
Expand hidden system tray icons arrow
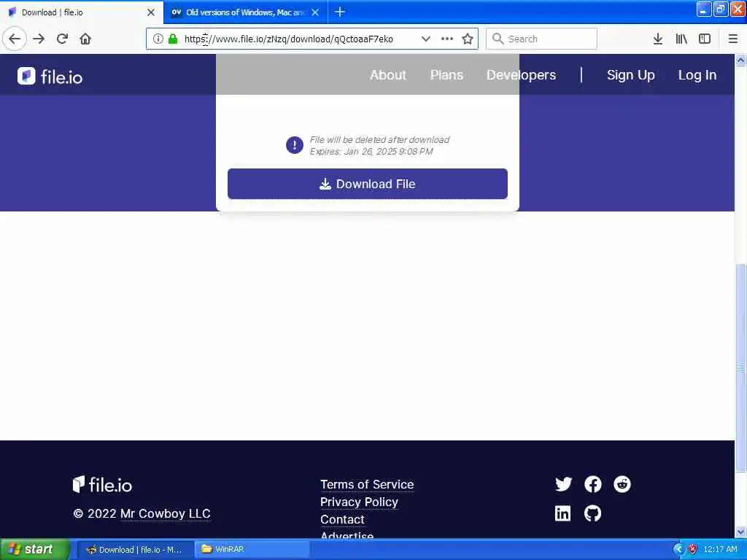tap(678, 549)
